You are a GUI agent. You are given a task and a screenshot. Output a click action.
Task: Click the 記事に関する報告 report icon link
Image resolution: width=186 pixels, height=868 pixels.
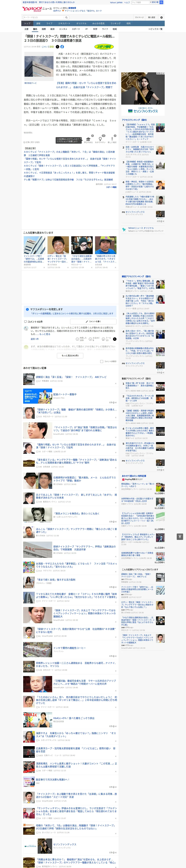coord(32,142)
